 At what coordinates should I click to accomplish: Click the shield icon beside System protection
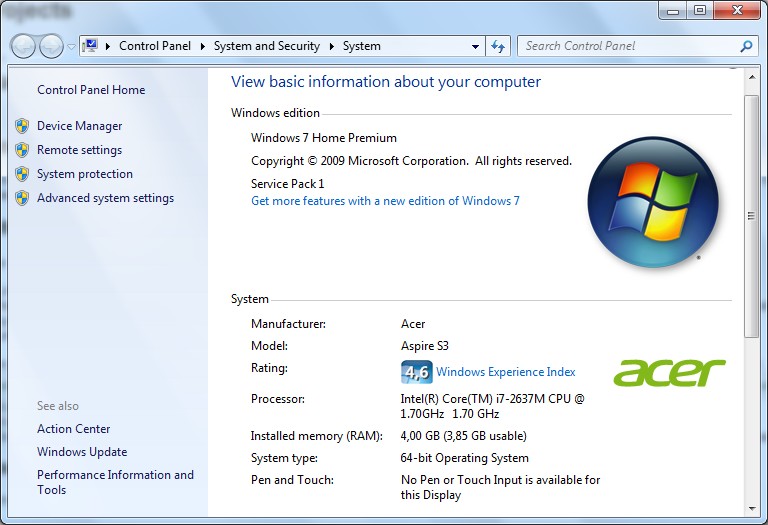click(22, 174)
